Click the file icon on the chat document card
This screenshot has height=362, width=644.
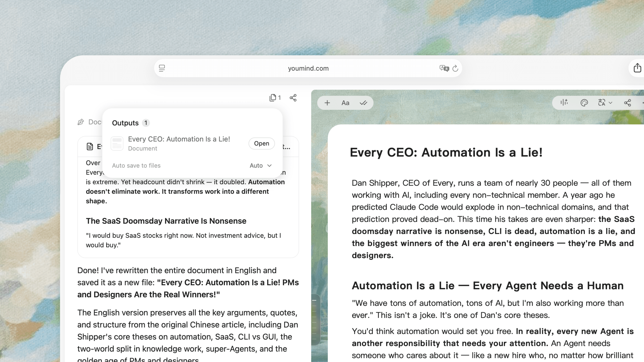[90, 146]
